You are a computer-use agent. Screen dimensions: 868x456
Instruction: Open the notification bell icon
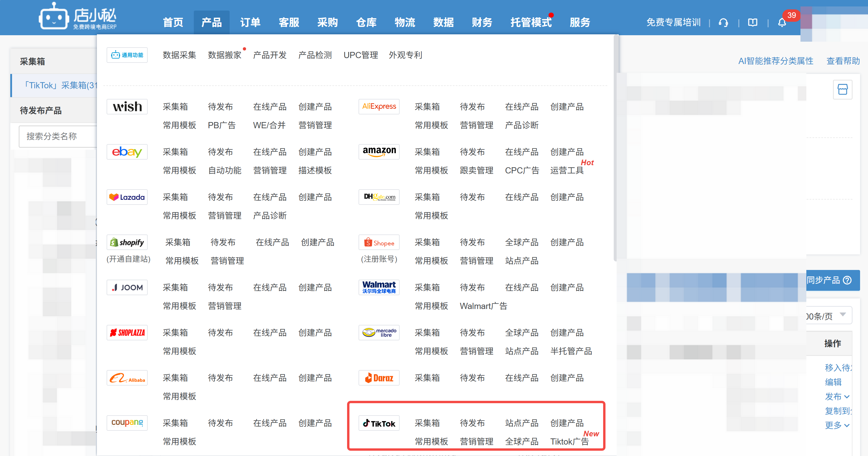[782, 23]
